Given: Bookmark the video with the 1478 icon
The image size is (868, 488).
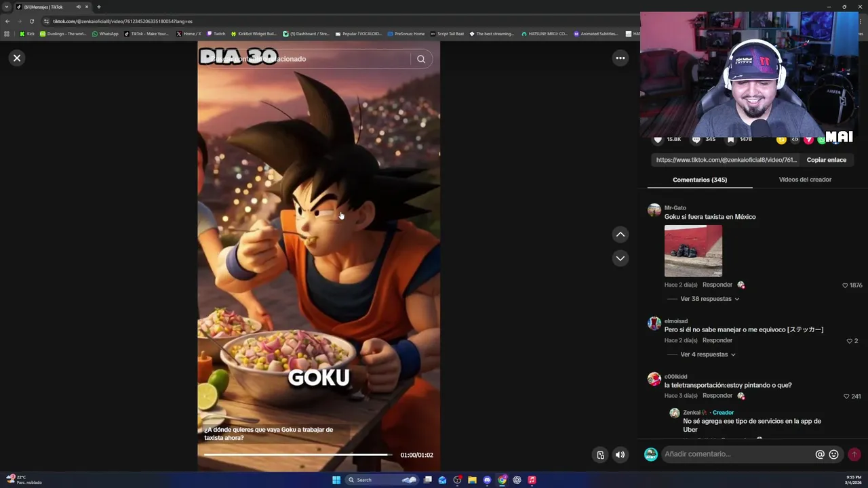Looking at the screenshot, I should (730, 140).
